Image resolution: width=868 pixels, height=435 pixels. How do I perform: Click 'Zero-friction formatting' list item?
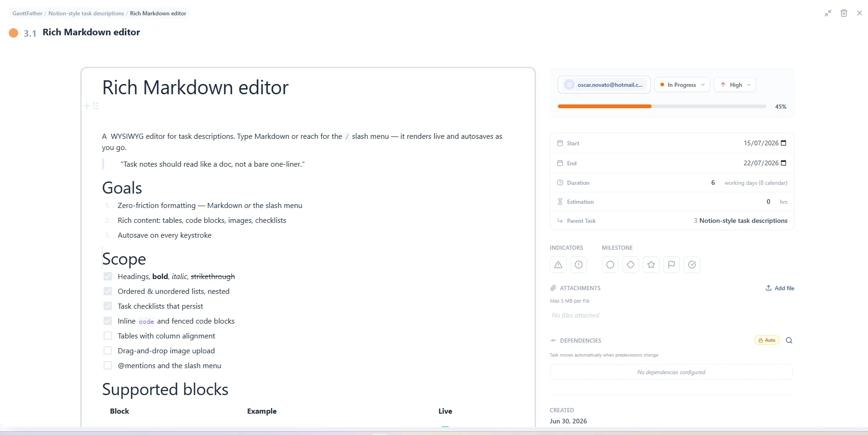210,205
